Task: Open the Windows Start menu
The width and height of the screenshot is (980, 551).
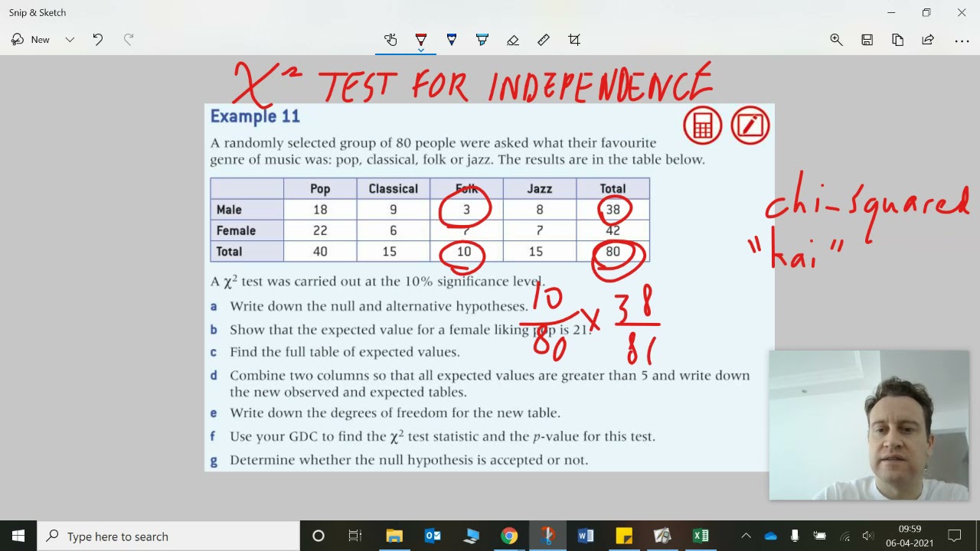Action: tap(18, 536)
